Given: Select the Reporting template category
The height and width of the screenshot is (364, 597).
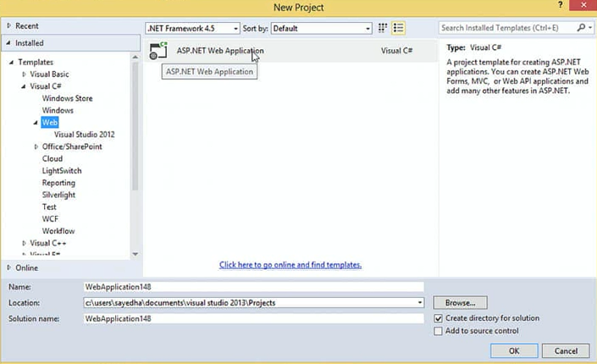Looking at the screenshot, I should (x=58, y=183).
